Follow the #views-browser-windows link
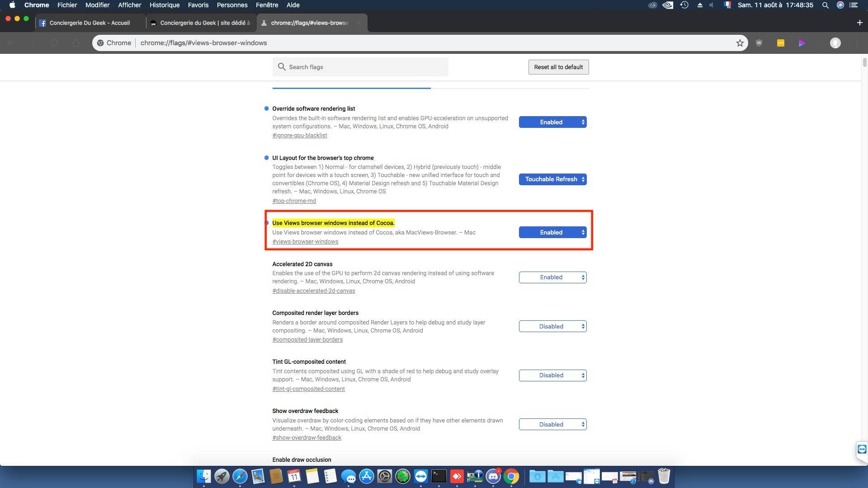868x488 pixels. (305, 241)
